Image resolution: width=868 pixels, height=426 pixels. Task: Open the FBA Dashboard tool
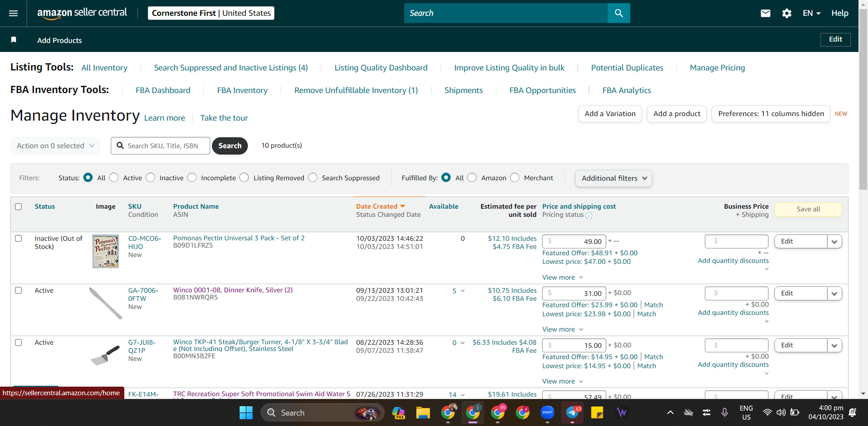pos(163,90)
